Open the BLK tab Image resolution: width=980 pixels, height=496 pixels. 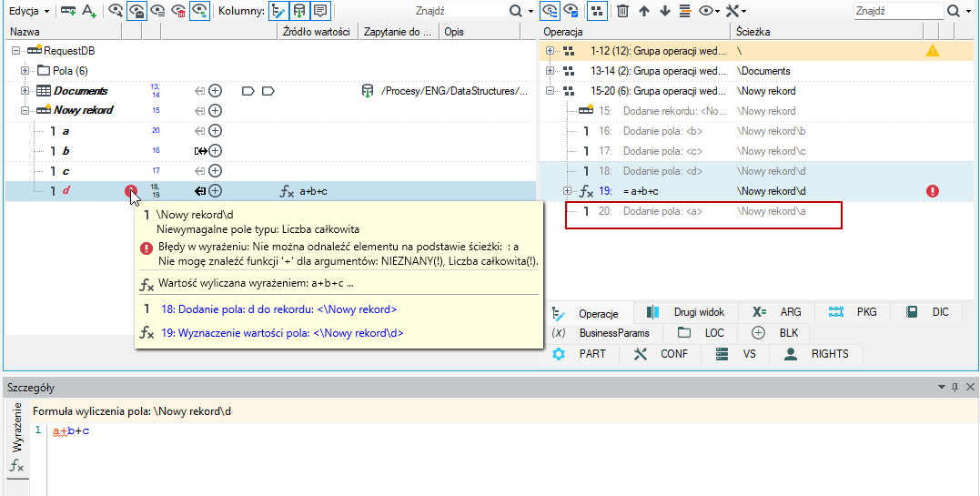(775, 333)
